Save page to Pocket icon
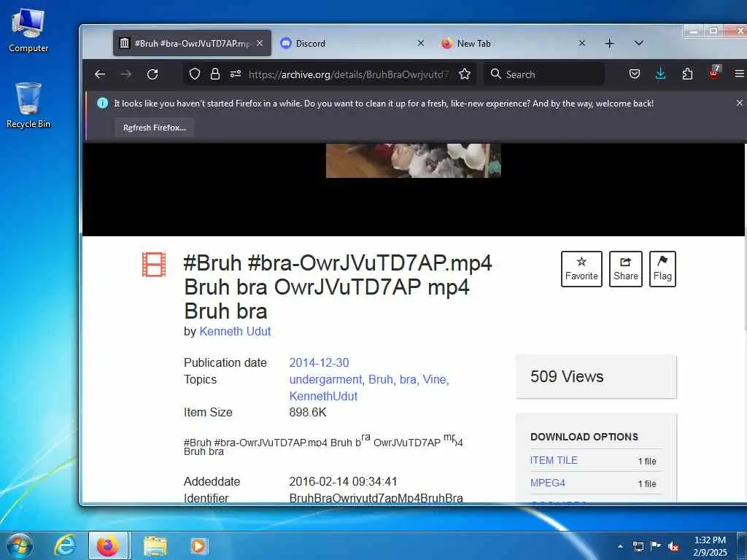 click(635, 74)
